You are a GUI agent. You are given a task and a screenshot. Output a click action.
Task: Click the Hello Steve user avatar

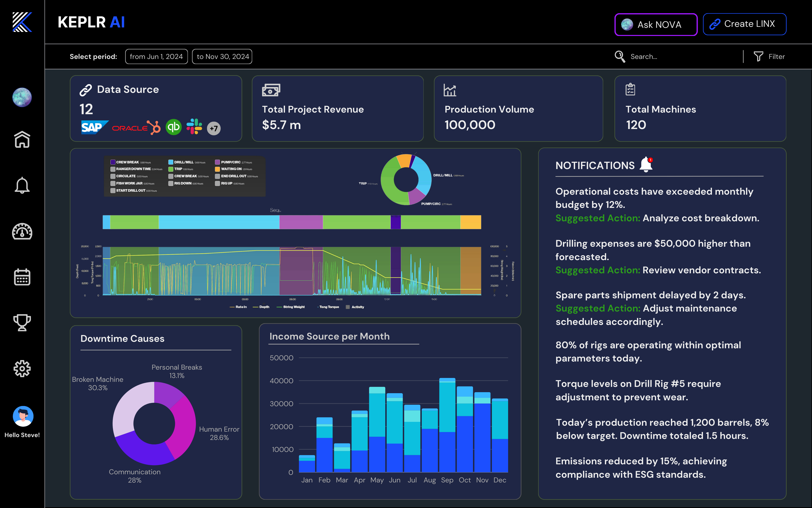pos(23,416)
